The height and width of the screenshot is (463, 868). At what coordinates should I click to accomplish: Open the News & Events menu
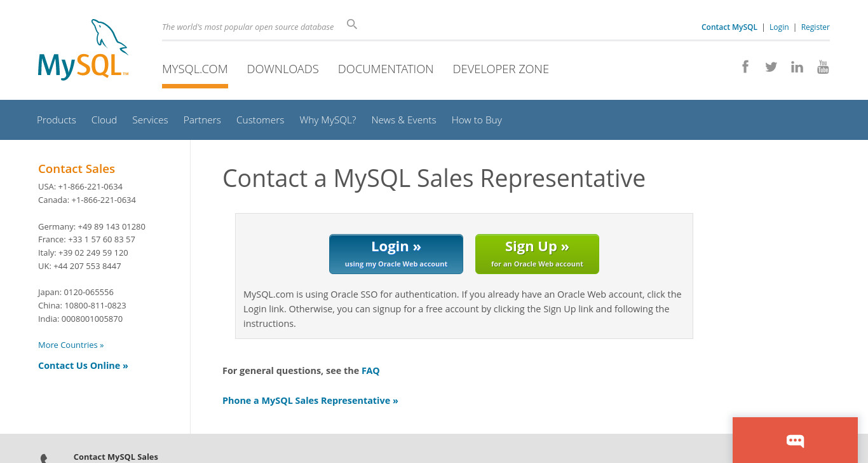[x=403, y=120]
